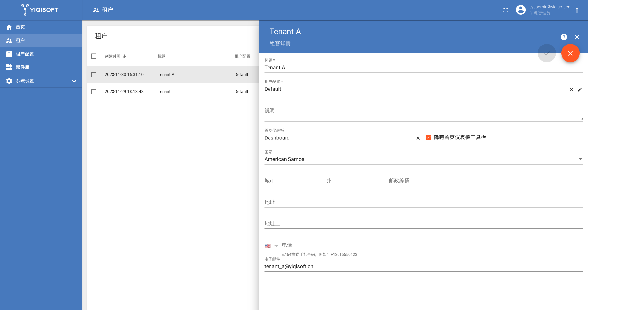Viewport: 644px width, 310px height.
Task: Click Default in the Tenant A row
Action: pos(241,75)
